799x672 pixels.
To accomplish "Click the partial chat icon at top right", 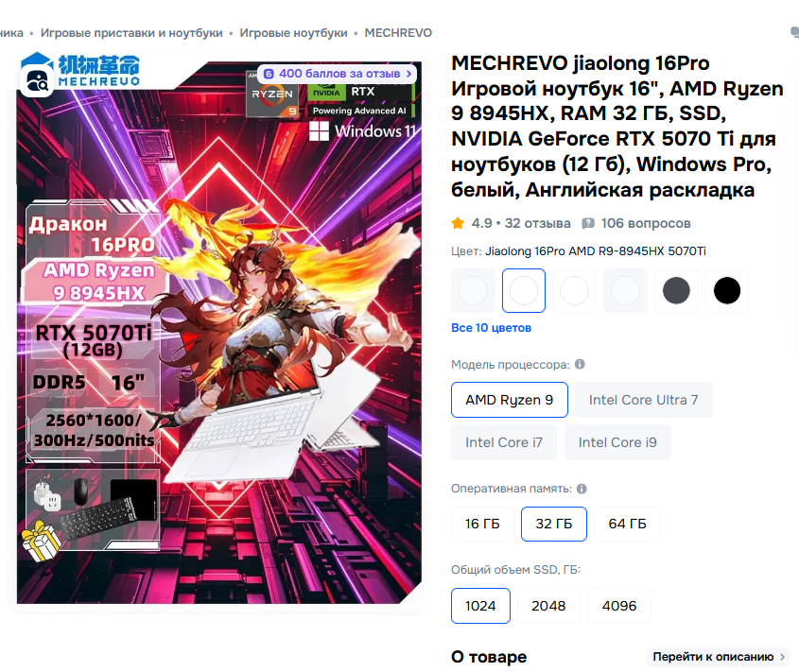I will (794, 32).
